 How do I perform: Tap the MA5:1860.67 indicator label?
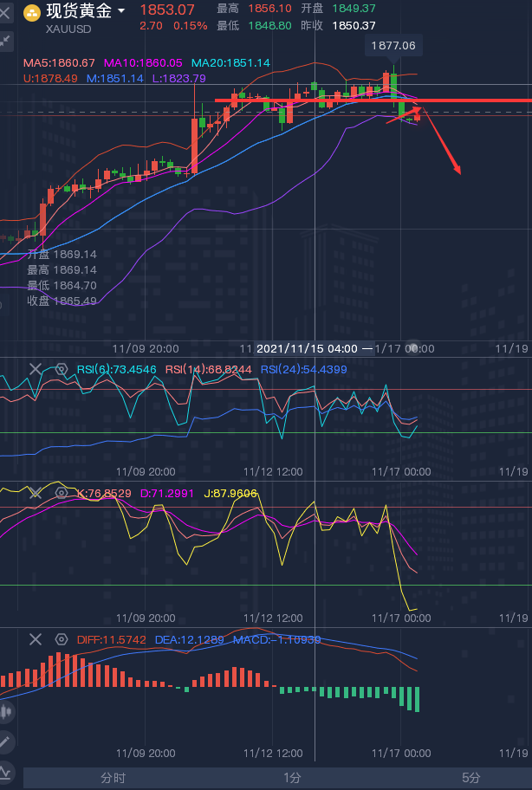(x=60, y=63)
